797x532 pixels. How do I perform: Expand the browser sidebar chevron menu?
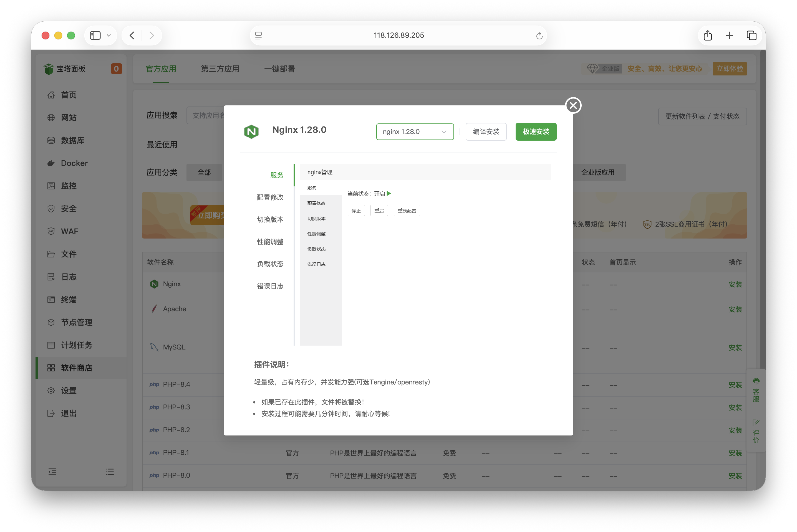click(x=109, y=35)
